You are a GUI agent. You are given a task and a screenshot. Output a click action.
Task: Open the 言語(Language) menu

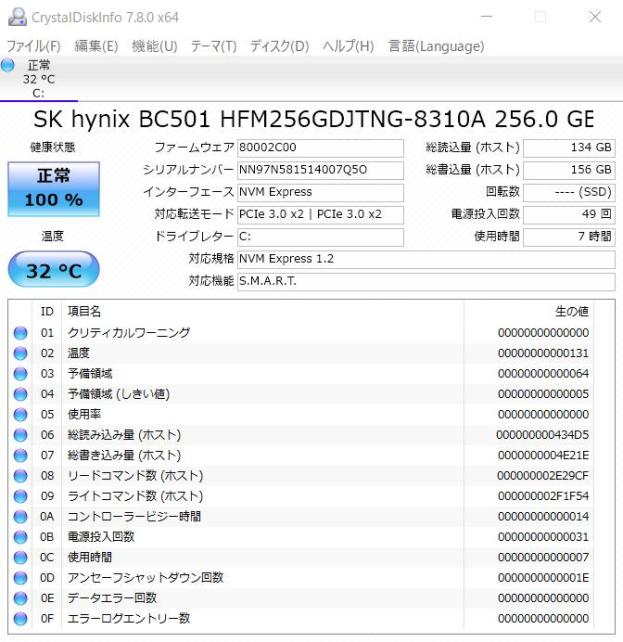(436, 46)
